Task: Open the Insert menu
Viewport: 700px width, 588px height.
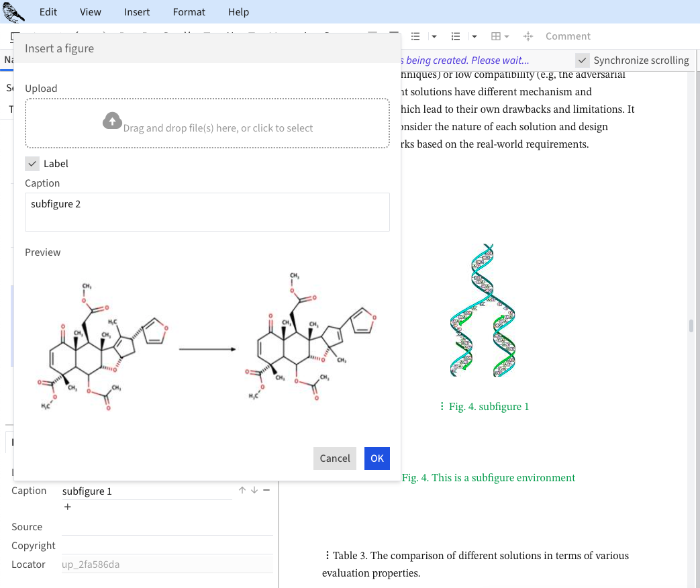Action: tap(137, 12)
